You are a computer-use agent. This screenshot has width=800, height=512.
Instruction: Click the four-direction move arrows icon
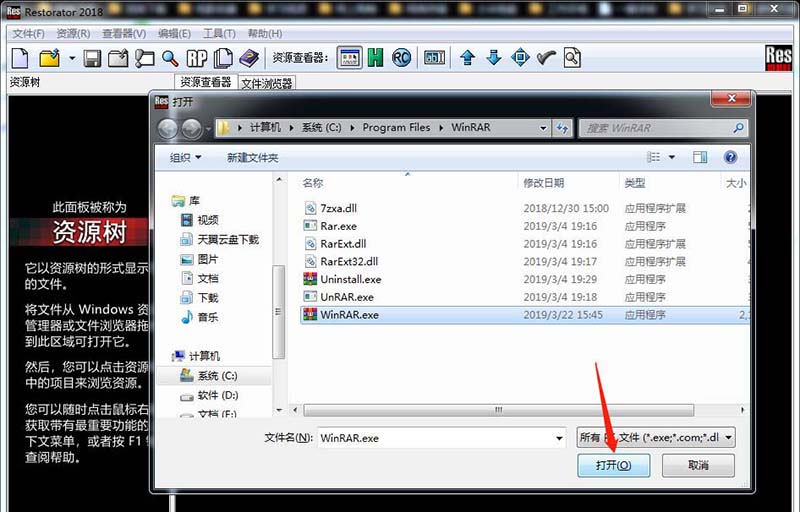(x=520, y=58)
